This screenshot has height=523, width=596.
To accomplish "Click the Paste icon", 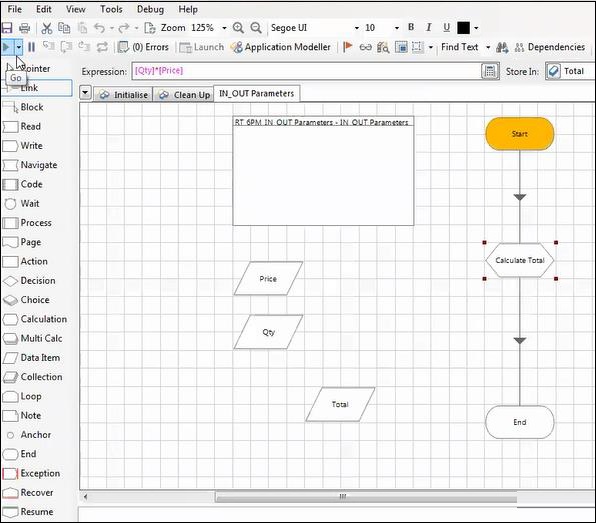I will point(82,28).
